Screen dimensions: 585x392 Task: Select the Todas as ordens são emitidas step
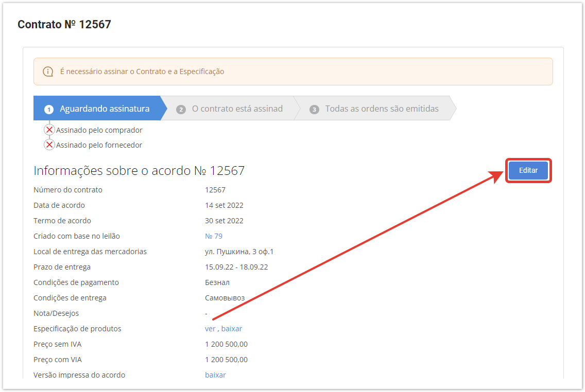tap(382, 109)
